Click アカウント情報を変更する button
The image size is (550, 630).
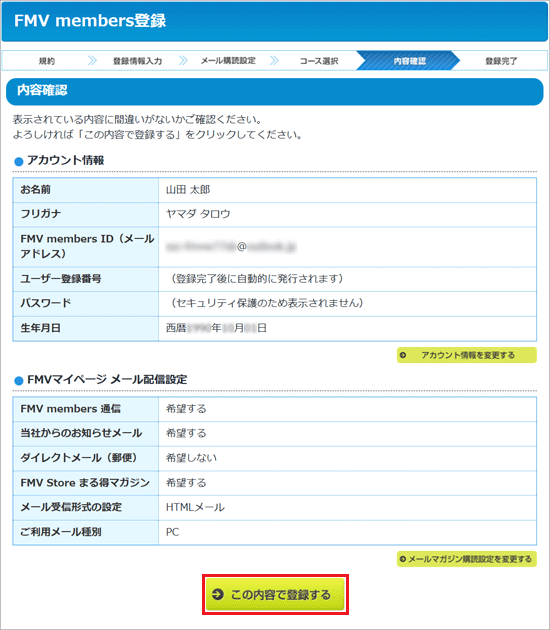point(466,355)
